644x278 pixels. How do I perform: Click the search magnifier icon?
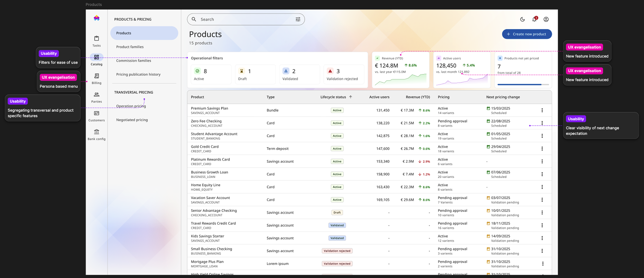tap(194, 19)
